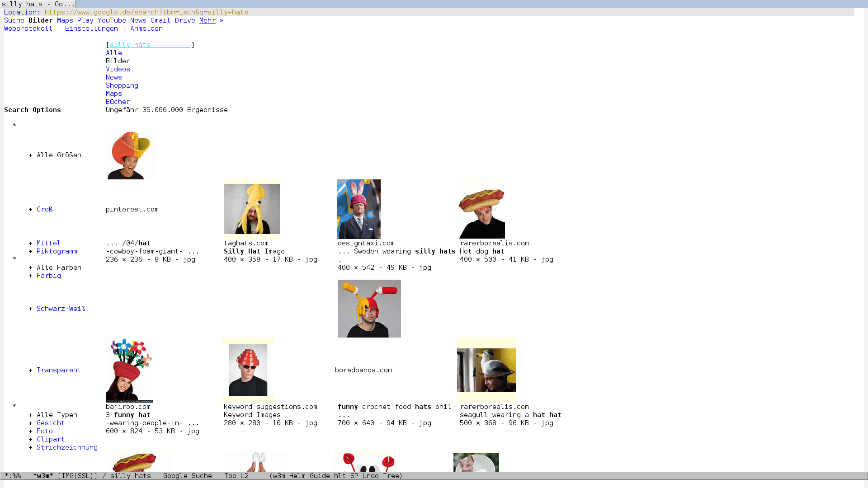
Task: Open the seagull wearing hat thumbnail
Action: (x=486, y=370)
